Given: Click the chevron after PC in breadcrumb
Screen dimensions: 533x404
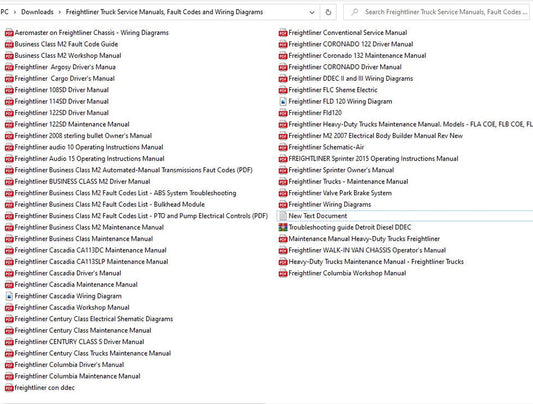Looking at the screenshot, I should coord(15,12).
